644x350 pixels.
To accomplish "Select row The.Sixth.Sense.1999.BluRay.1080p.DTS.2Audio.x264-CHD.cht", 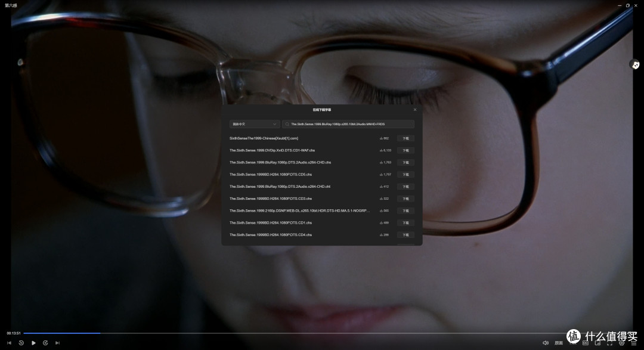I will 322,187.
